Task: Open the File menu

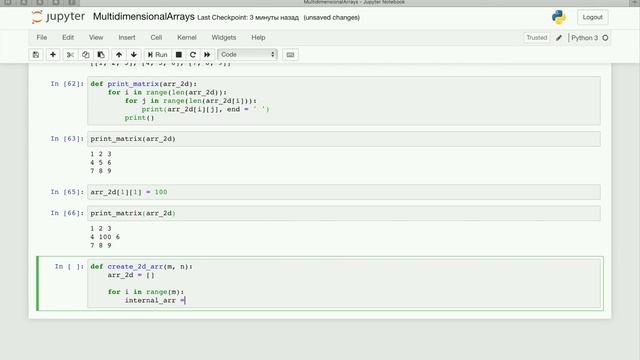Action: pyautogui.click(x=42, y=37)
